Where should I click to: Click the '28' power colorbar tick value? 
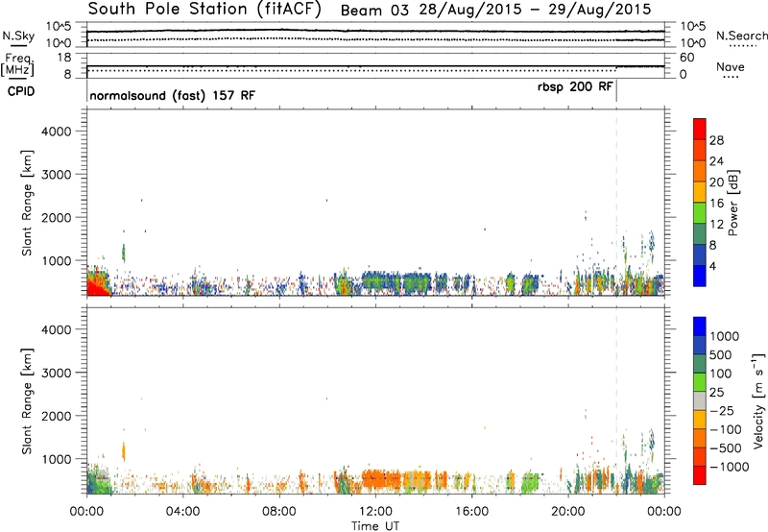pyautogui.click(x=716, y=140)
